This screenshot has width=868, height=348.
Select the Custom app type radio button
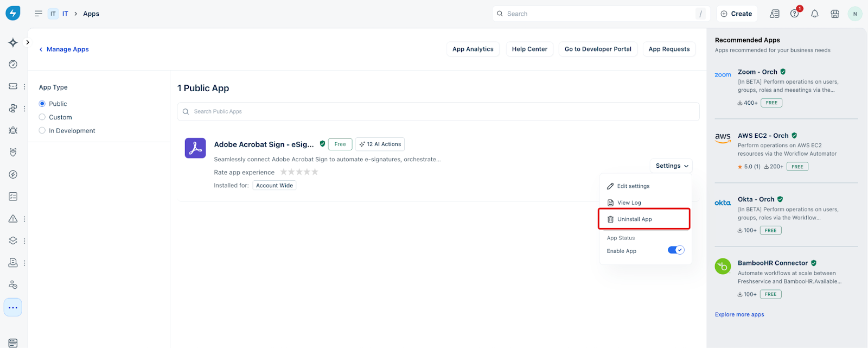(x=42, y=117)
